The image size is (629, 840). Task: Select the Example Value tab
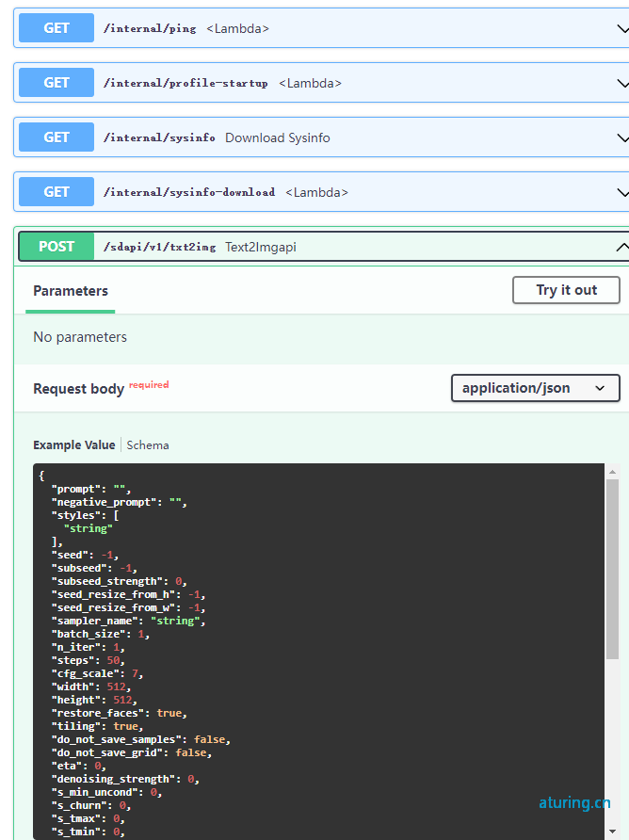(x=74, y=445)
